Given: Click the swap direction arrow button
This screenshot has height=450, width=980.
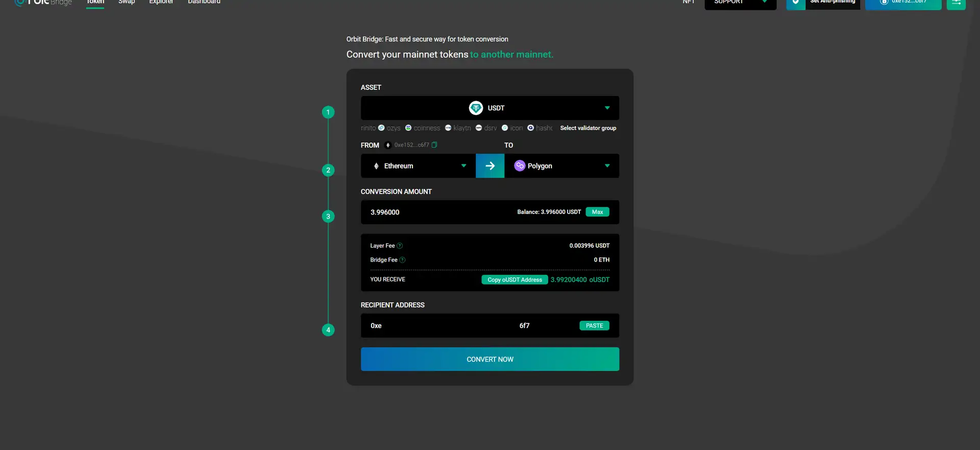Looking at the screenshot, I should (490, 166).
